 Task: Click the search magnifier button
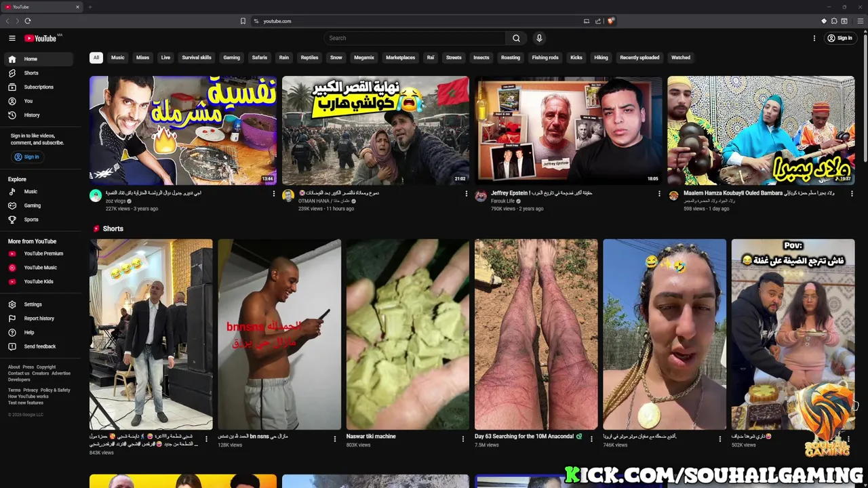[516, 38]
